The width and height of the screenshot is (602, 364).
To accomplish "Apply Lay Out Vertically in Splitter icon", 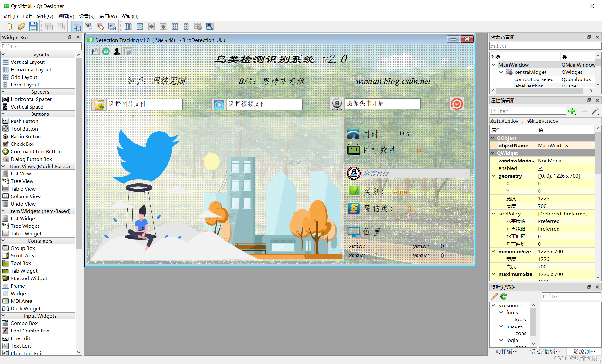I will click(x=163, y=26).
